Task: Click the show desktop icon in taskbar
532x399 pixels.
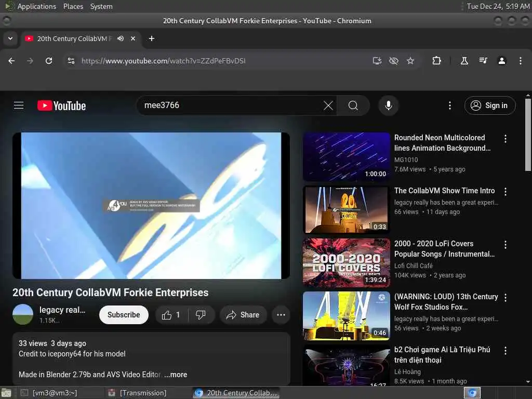Action: point(6,393)
